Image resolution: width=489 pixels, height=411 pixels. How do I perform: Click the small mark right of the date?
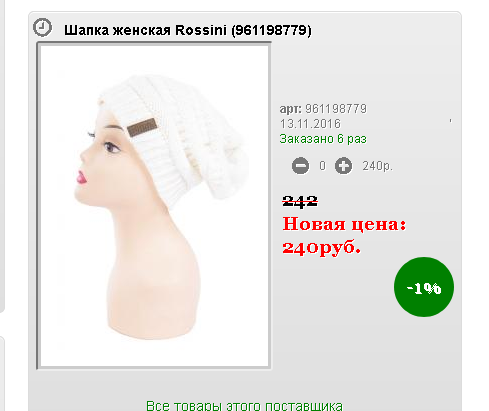450,121
